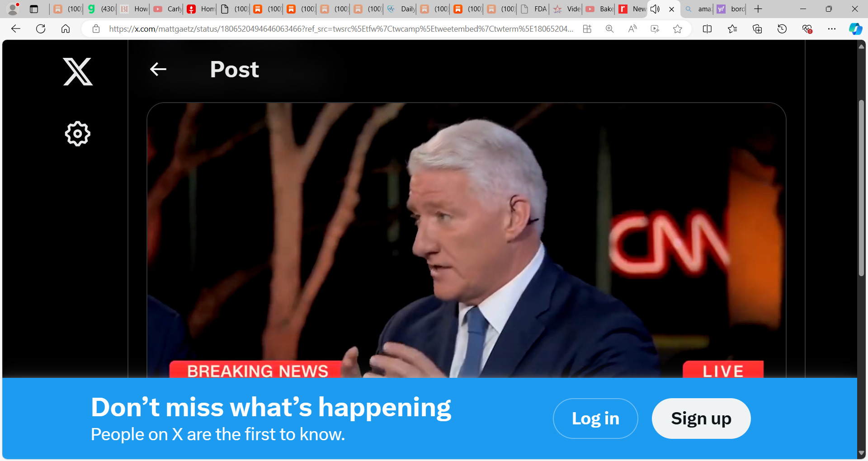The height and width of the screenshot is (461, 868).
Task: Add page to favorites with star icon
Action: tap(678, 29)
